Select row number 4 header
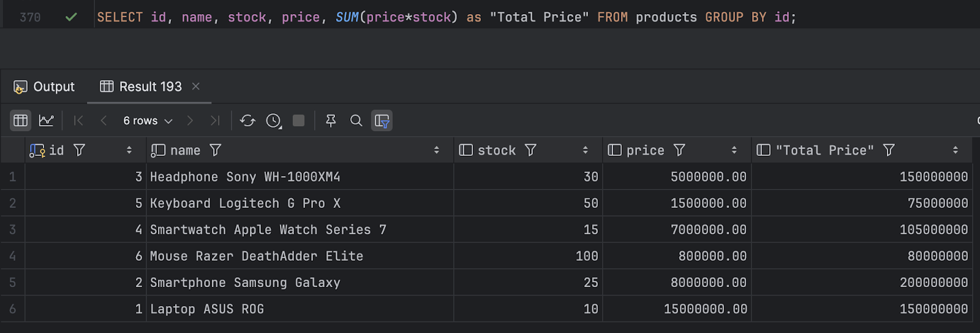 pyautogui.click(x=12, y=256)
